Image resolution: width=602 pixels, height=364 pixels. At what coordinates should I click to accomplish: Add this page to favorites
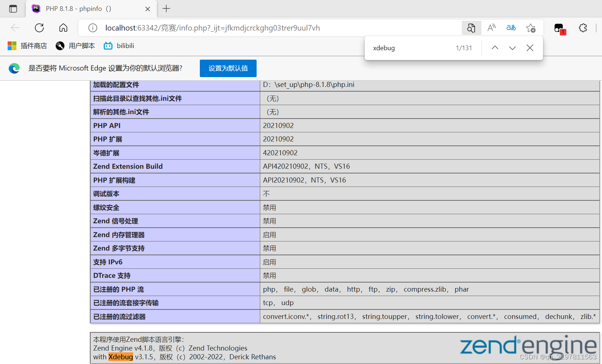tap(531, 28)
